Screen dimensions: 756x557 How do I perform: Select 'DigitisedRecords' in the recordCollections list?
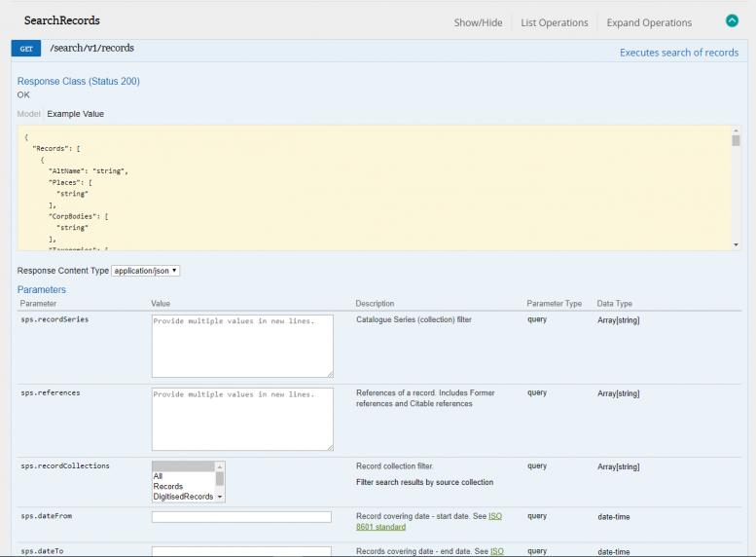183,497
